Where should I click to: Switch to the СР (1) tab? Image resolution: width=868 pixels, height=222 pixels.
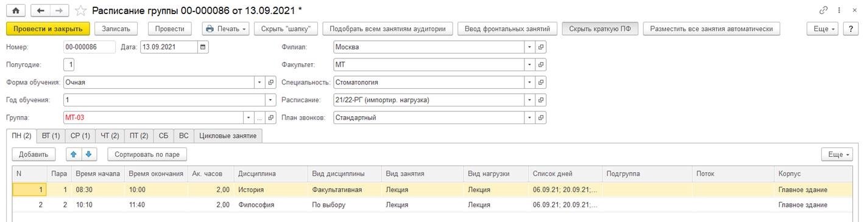80,136
